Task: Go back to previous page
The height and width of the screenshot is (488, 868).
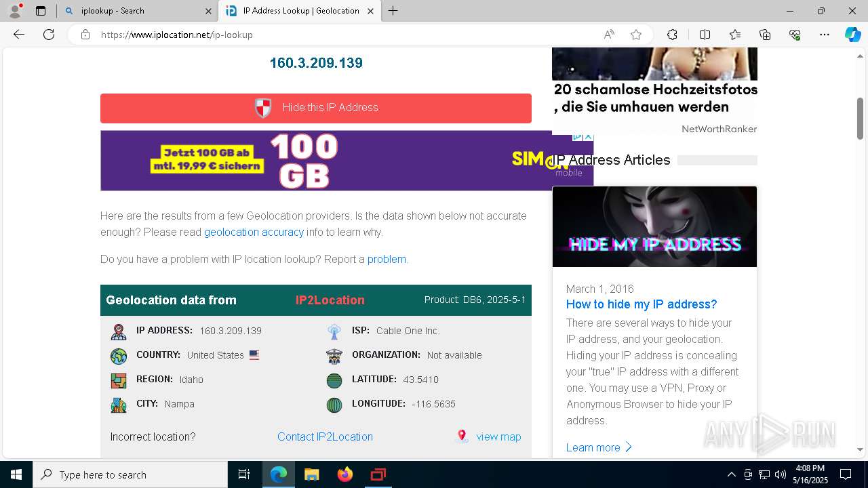Action: point(19,35)
